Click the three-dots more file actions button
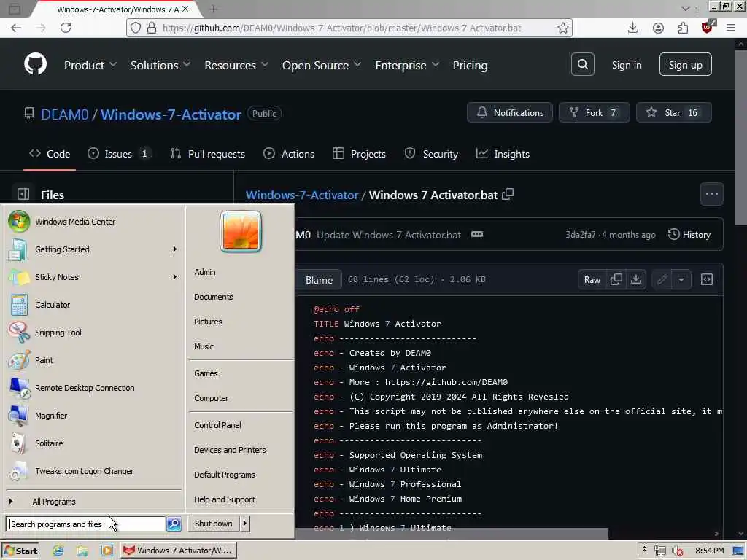The width and height of the screenshot is (747, 560). click(x=712, y=194)
